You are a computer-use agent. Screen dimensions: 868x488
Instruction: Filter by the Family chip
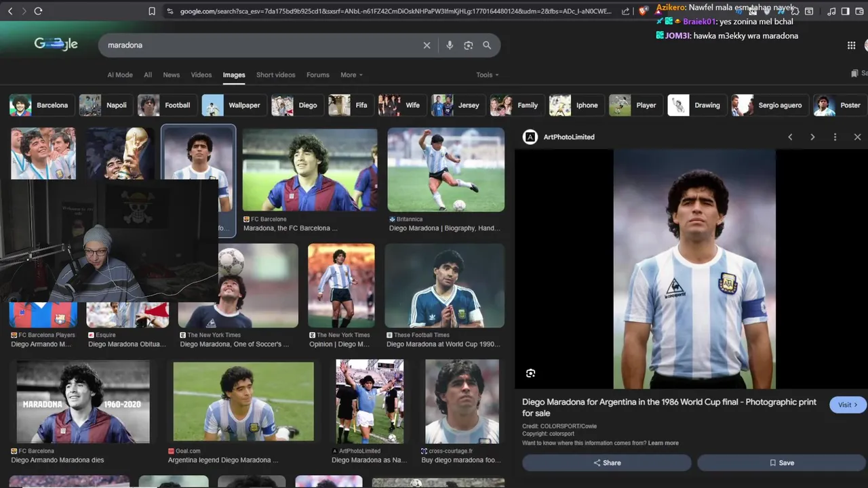coord(516,105)
